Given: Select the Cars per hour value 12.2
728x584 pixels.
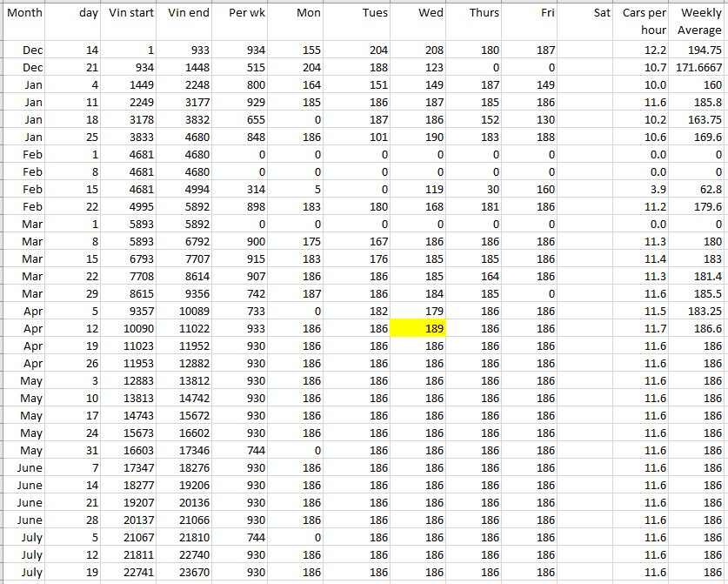Looking at the screenshot, I should coord(644,50).
